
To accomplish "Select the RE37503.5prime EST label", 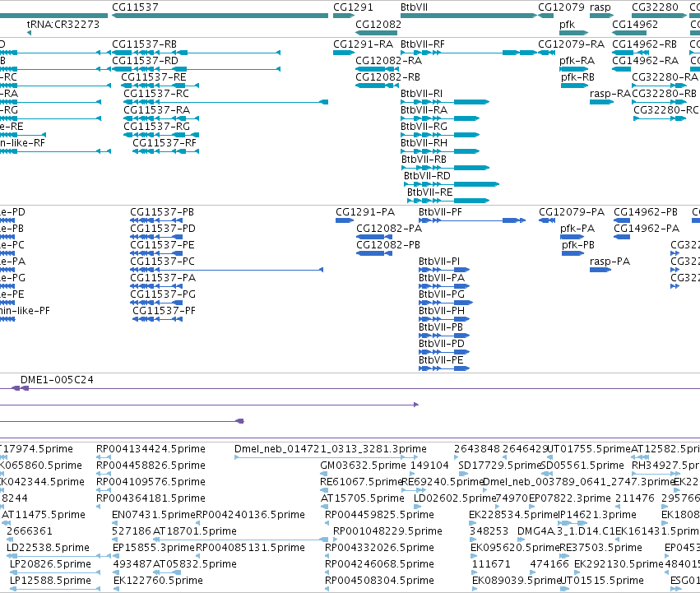I will [600, 548].
